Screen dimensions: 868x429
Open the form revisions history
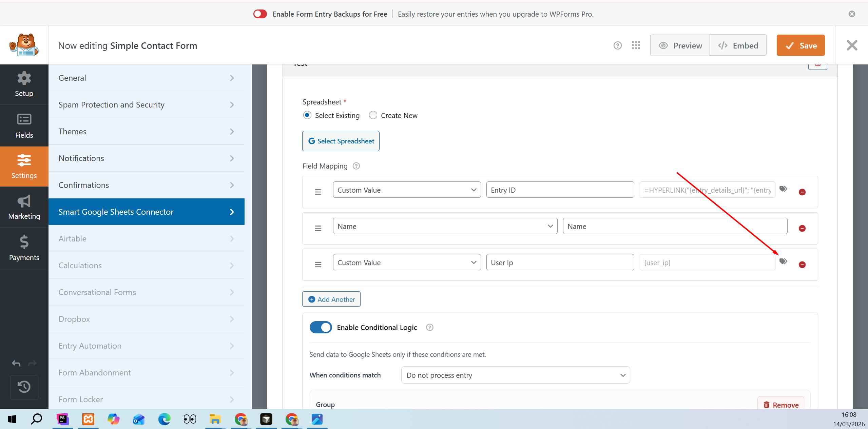point(24,387)
